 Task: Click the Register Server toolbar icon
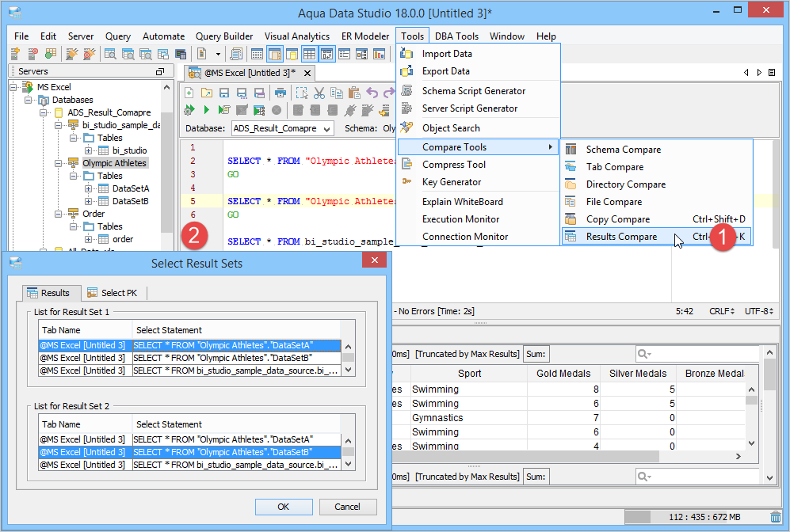click(x=15, y=54)
